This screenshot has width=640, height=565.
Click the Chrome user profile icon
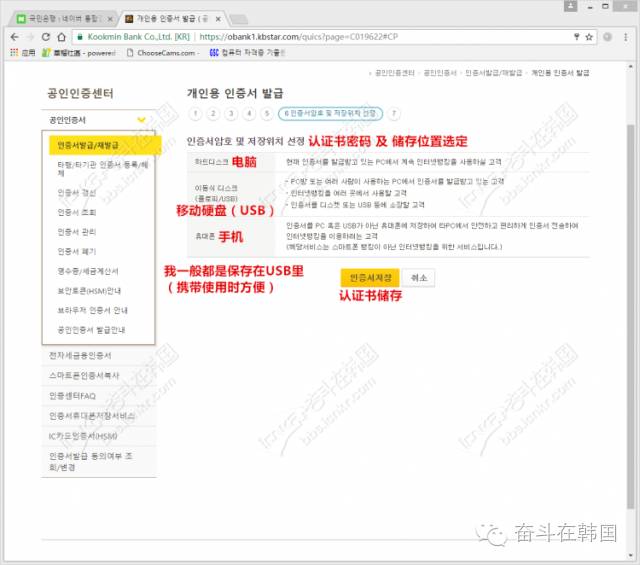[570, 6]
